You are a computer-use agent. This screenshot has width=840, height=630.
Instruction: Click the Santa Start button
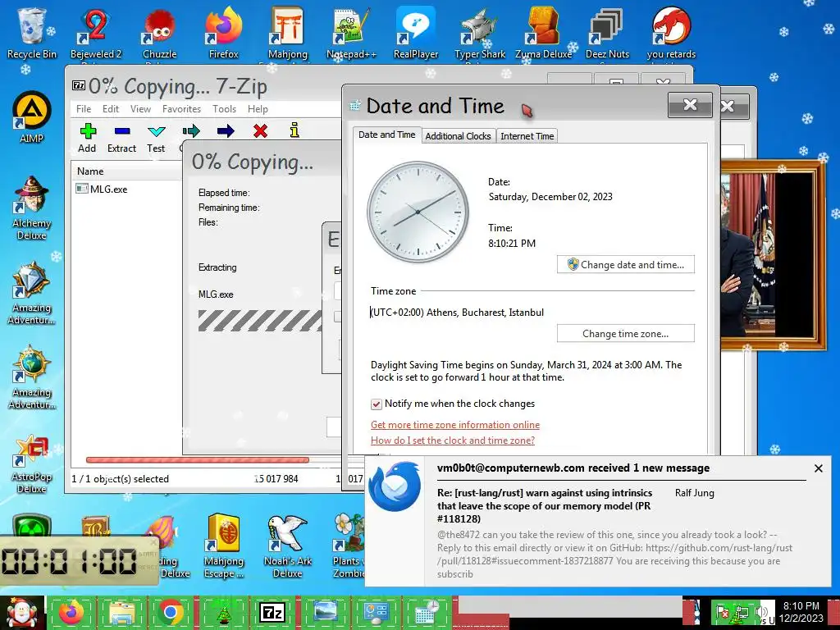(x=22, y=613)
